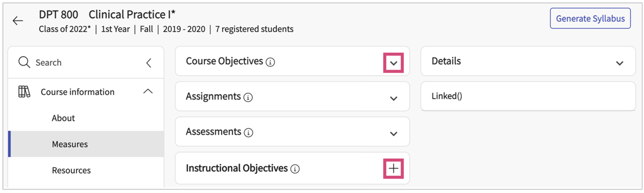The height and width of the screenshot is (193, 644).
Task: Open Instructional Objectives info icon
Action: click(295, 169)
